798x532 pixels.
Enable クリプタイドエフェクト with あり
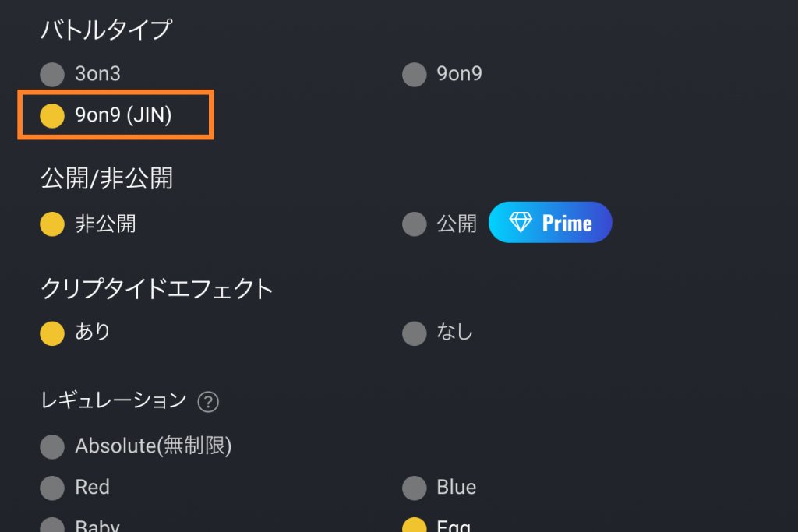(52, 333)
